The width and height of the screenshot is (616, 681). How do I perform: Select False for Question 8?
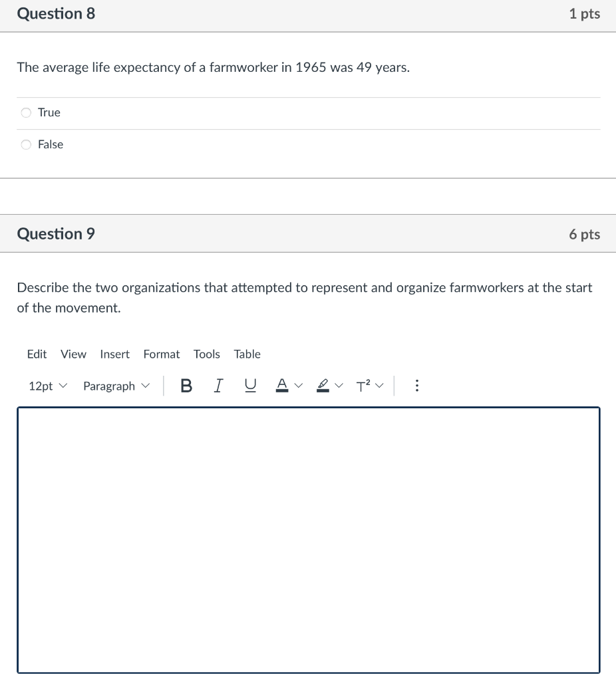[25, 144]
